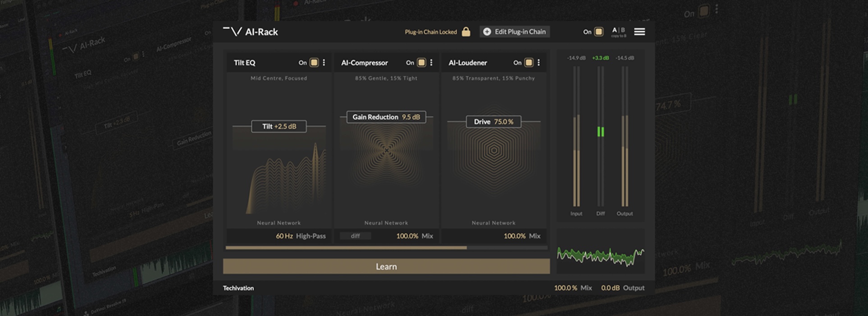Click the AI-Compressor butterfly visualization
The image size is (868, 316).
386,151
